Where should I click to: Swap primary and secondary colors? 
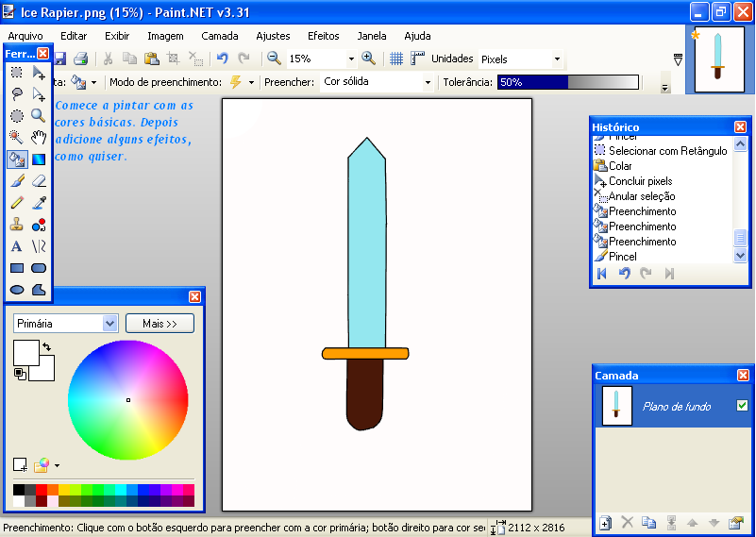click(x=46, y=347)
